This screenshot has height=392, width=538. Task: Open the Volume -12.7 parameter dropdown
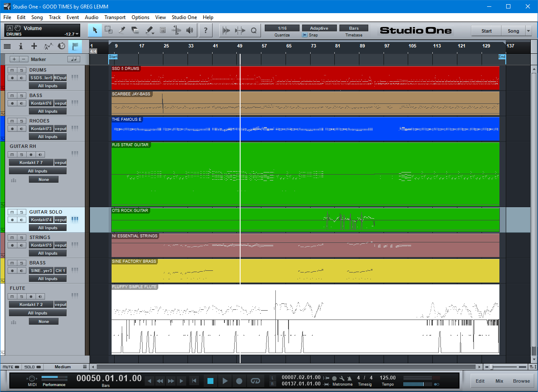coord(77,34)
